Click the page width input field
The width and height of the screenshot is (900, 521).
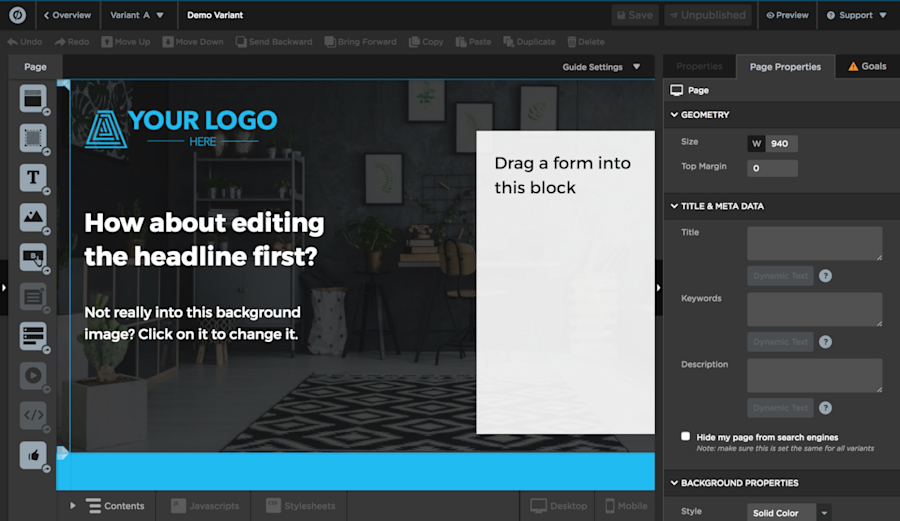(x=781, y=143)
